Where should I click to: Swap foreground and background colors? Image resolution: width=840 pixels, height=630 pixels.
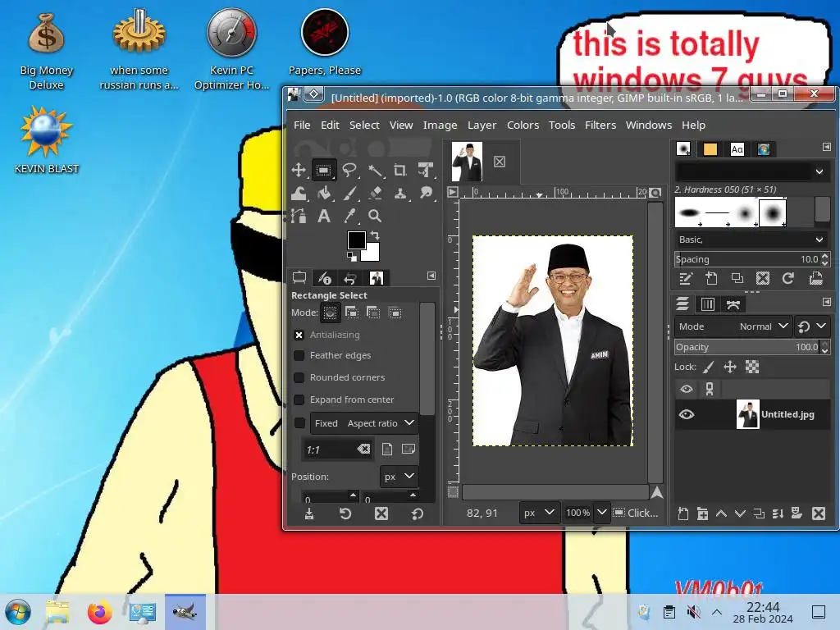point(375,235)
